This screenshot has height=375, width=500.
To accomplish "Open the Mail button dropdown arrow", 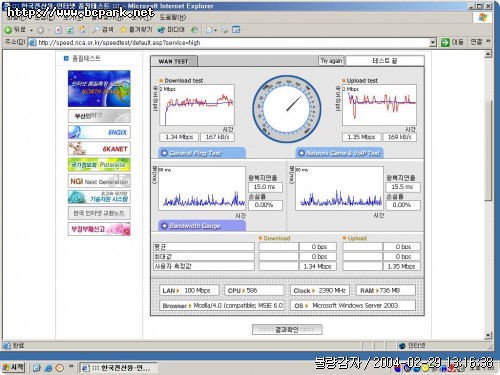I will (x=215, y=31).
